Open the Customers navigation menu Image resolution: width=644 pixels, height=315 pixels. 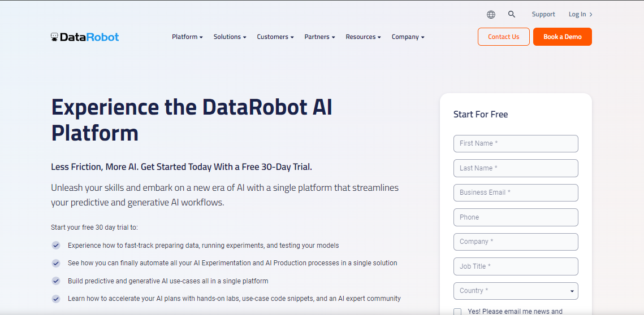[275, 37]
